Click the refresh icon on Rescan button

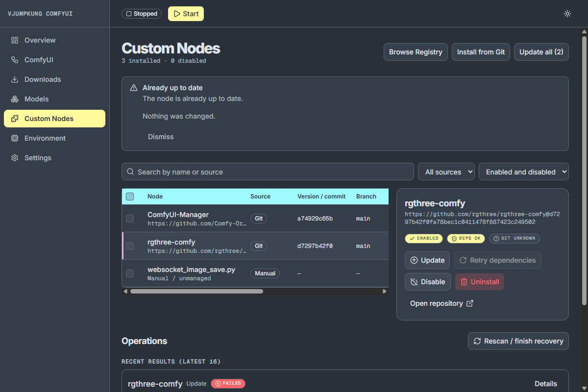point(477,341)
